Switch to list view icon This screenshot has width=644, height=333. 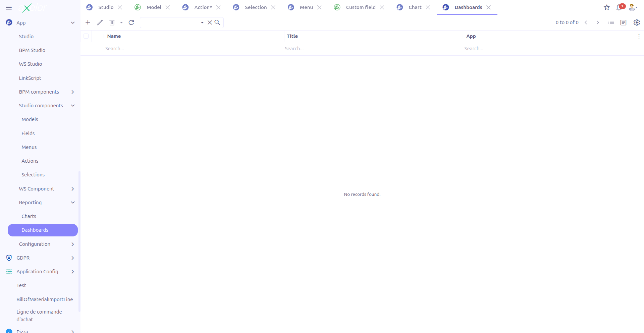click(611, 22)
